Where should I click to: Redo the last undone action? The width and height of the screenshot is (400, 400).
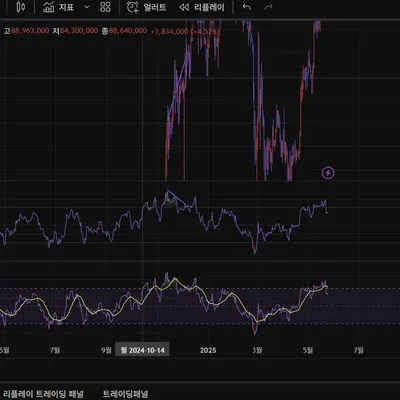click(x=269, y=7)
